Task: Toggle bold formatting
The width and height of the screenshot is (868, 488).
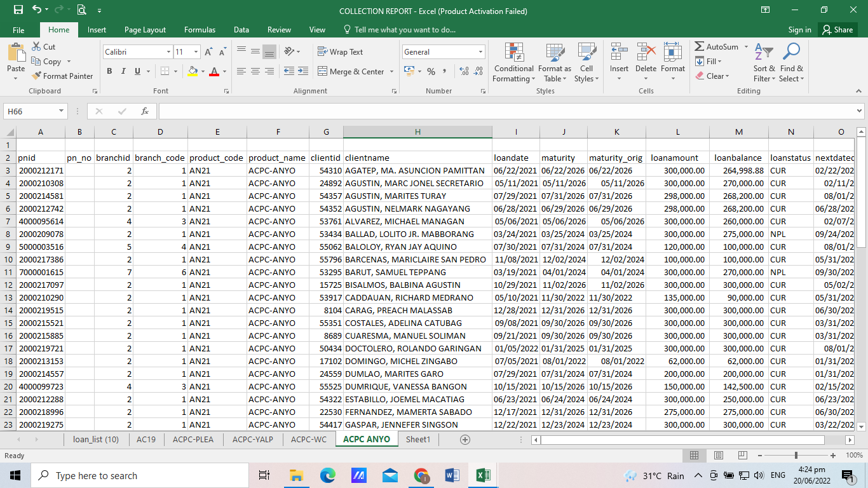Action: click(x=109, y=72)
